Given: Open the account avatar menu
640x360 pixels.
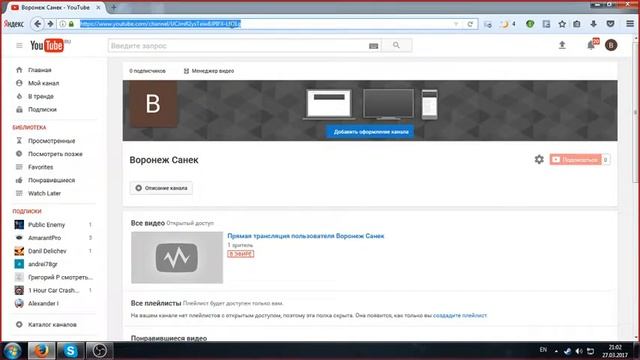Looking at the screenshot, I should point(611,45).
